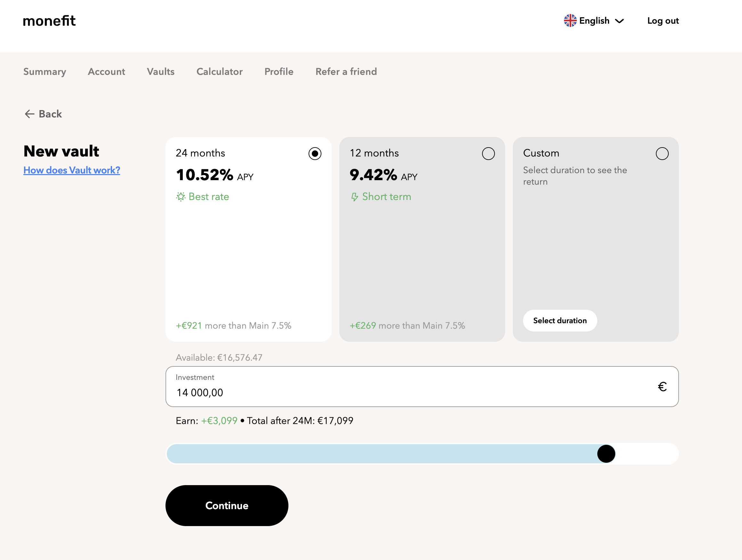742x560 pixels.
Task: Open the How does Vault work link
Action: (72, 170)
